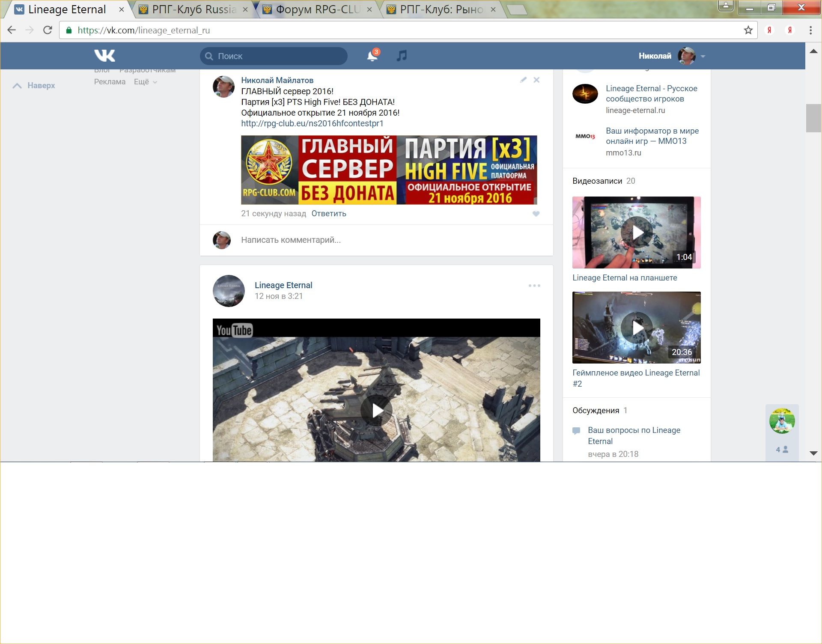822x644 pixels.
Task: Play the YouTube video in post
Action: click(376, 411)
